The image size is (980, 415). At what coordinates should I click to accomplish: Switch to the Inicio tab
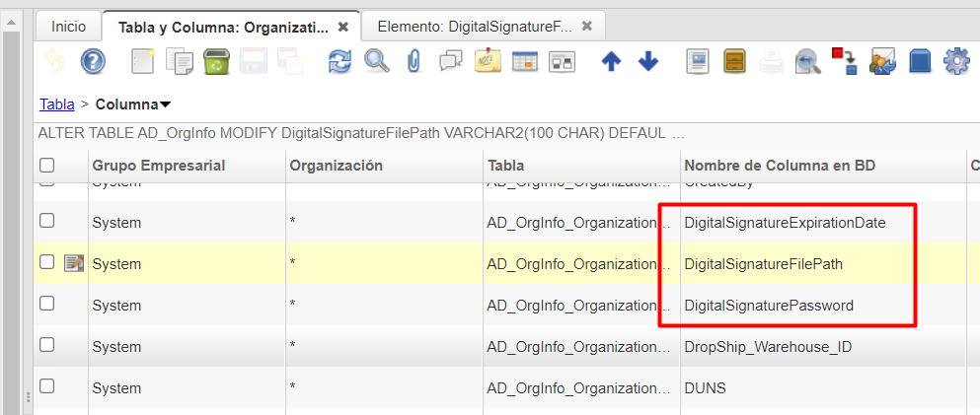[x=68, y=27]
